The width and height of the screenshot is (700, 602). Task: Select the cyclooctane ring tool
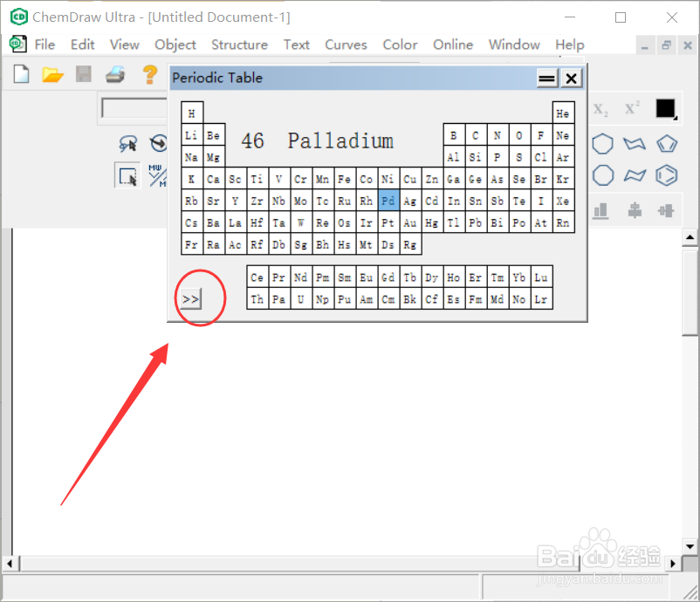[602, 175]
